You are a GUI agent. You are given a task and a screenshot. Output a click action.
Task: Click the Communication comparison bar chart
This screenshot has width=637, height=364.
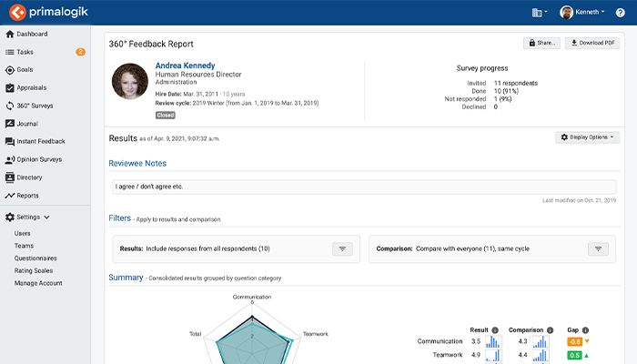pyautogui.click(x=541, y=341)
